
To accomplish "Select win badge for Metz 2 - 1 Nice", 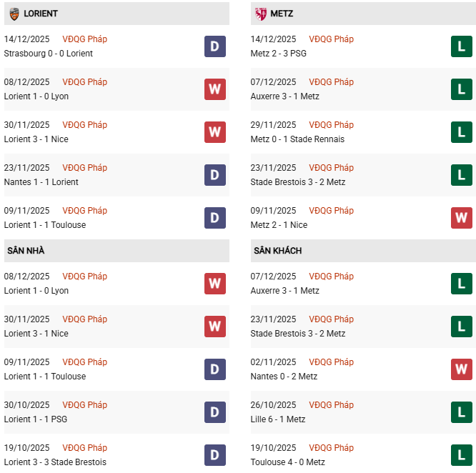I will [462, 218].
